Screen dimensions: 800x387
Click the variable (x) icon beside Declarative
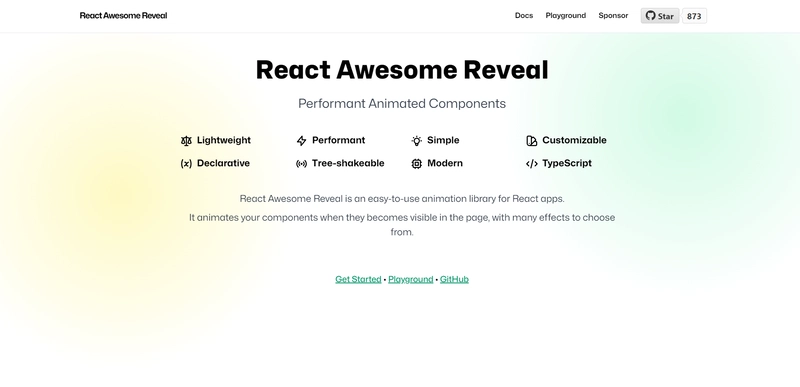[186, 164]
